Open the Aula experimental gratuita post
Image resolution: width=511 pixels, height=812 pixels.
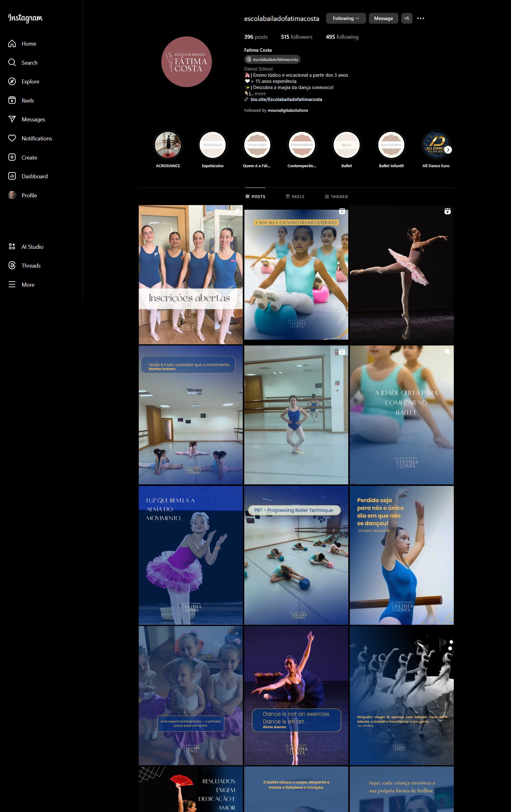click(x=191, y=695)
